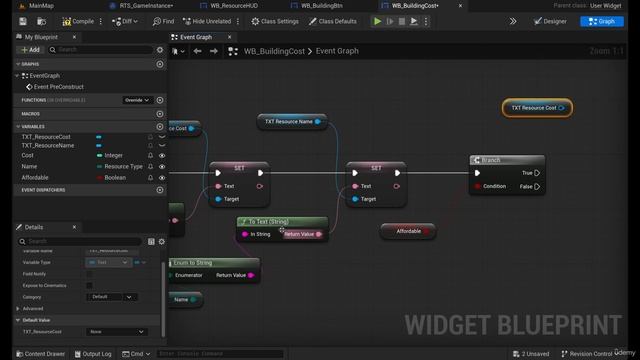Select the Event Graph tab
Screen dimensions: 640x360
[196, 37]
